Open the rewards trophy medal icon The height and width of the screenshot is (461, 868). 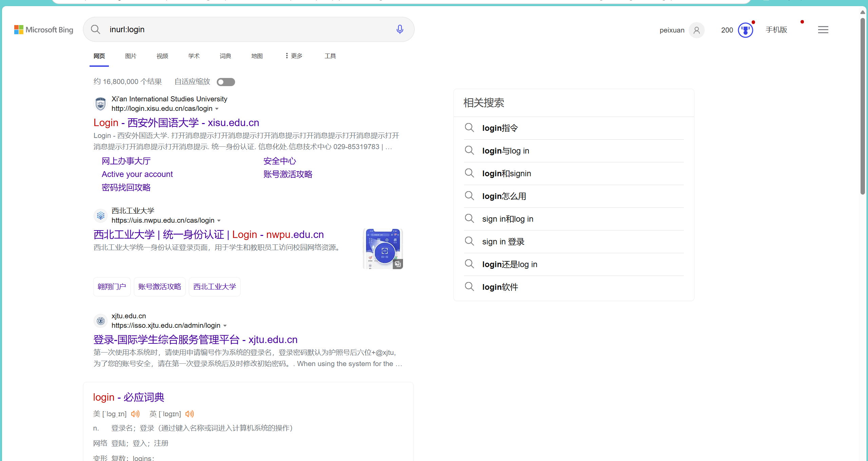(x=745, y=30)
